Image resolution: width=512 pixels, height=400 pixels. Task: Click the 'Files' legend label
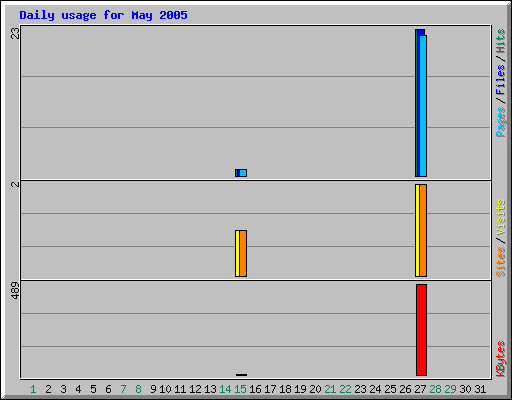pyautogui.click(x=500, y=80)
